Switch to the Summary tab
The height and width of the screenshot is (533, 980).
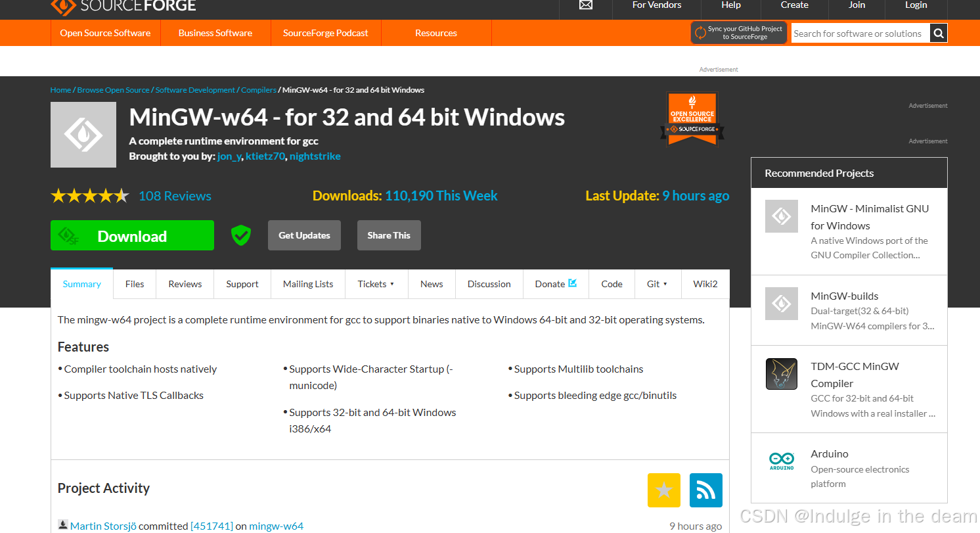click(82, 284)
